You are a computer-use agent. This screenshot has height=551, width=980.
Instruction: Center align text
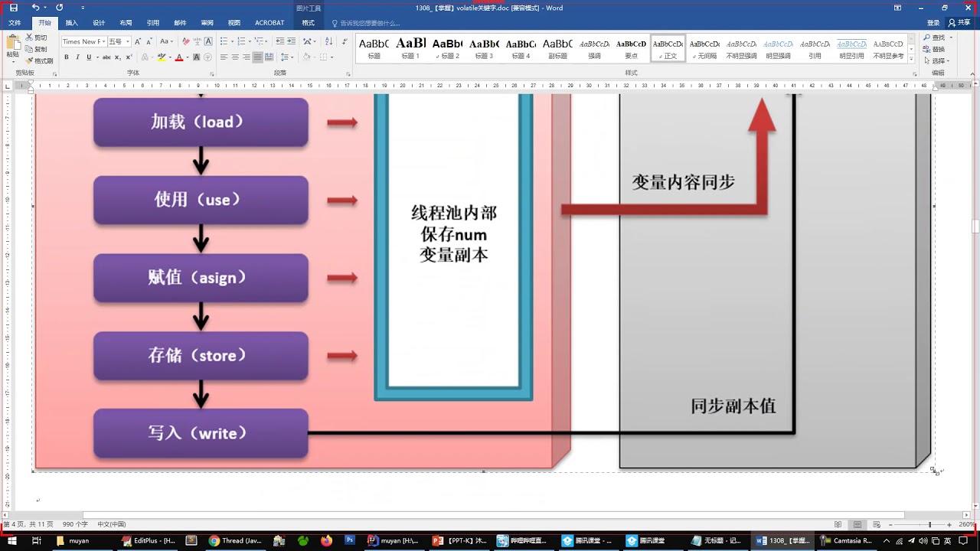235,57
